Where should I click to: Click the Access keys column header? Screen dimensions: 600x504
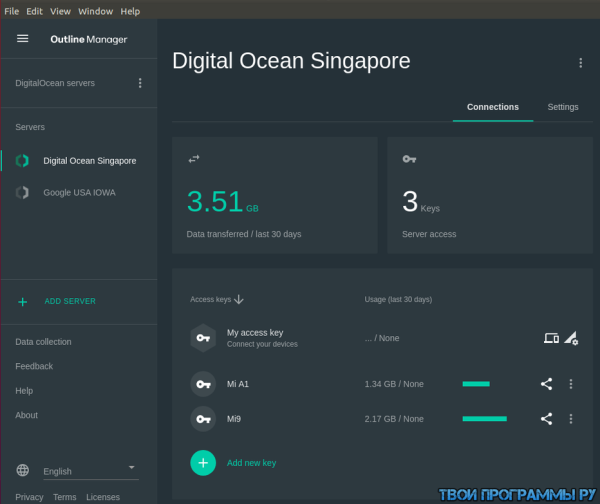(x=210, y=299)
